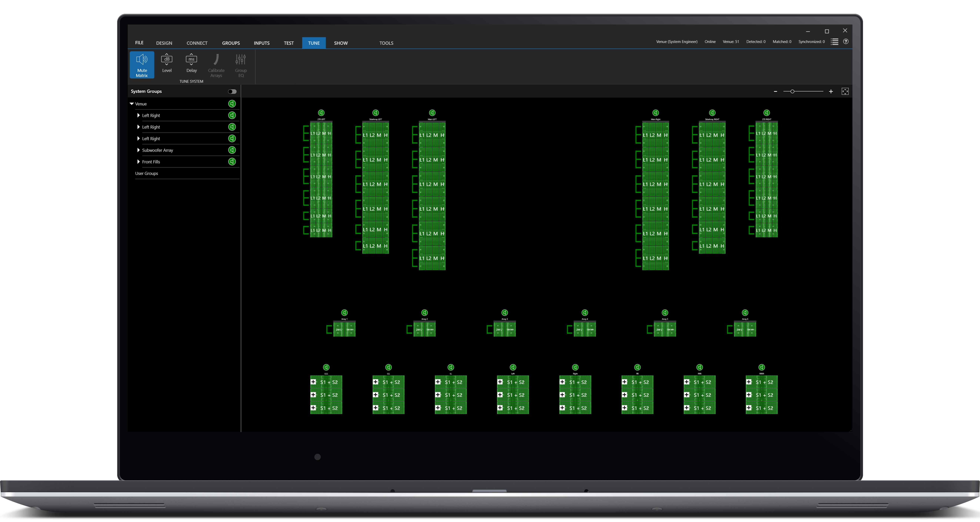
Task: Switch to the DESIGN tab
Action: point(164,43)
